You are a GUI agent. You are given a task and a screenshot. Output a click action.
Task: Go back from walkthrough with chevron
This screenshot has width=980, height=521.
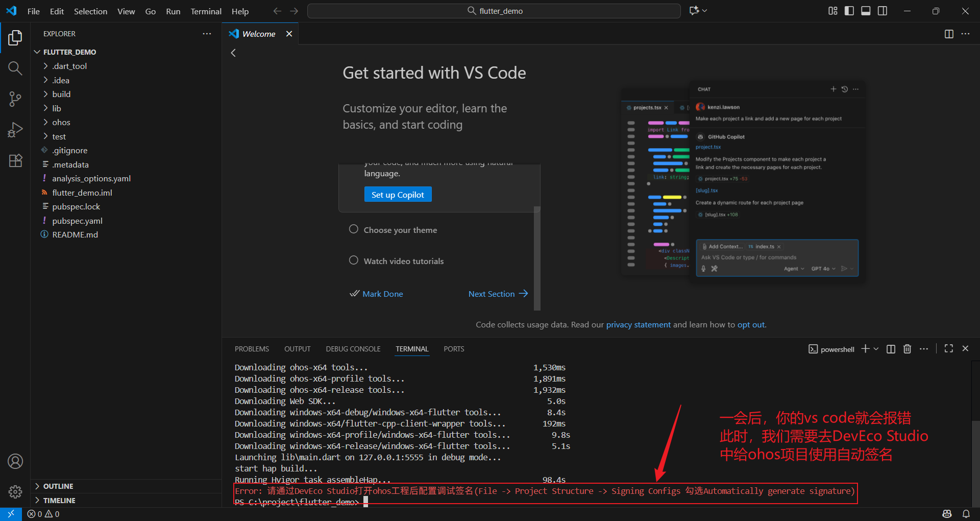pos(233,53)
